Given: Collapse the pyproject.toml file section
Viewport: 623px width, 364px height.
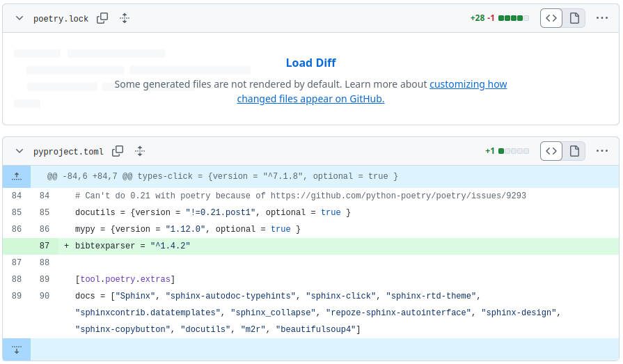Looking at the screenshot, I should click(19, 151).
